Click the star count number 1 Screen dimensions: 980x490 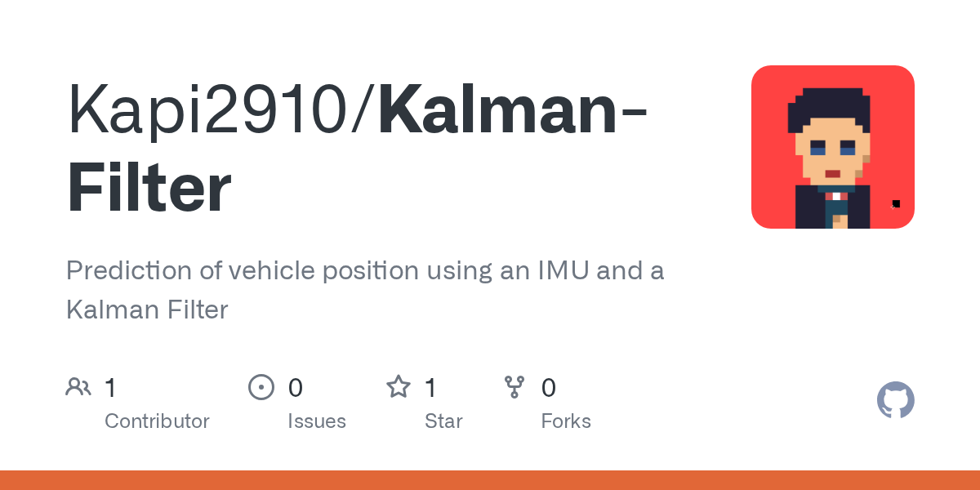[x=430, y=387]
